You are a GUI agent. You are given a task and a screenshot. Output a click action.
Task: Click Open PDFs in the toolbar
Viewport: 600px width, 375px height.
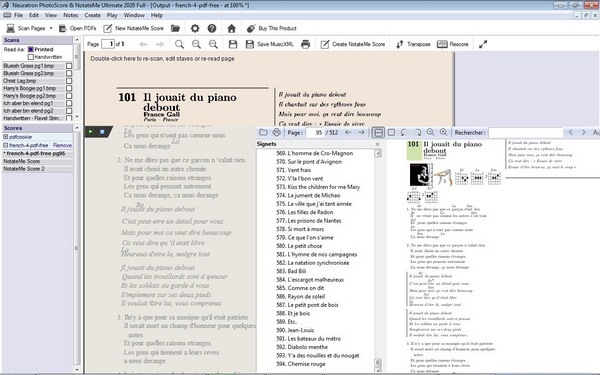point(78,28)
